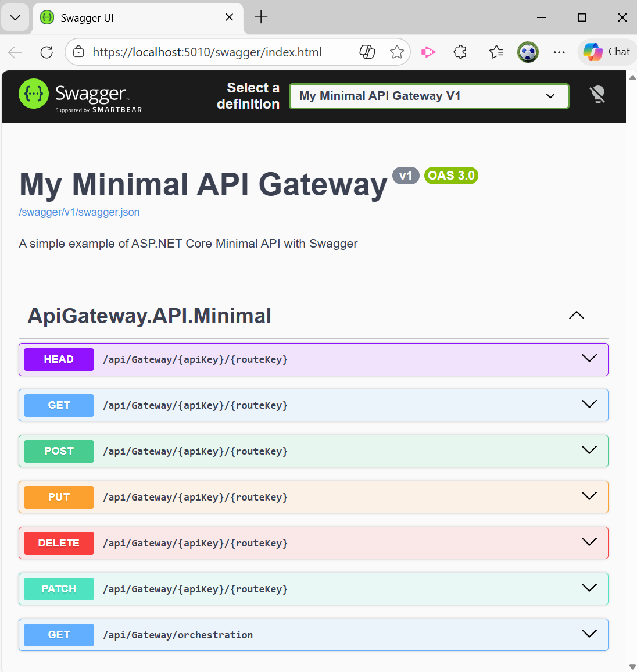Open the soccer ball profile avatar

point(528,52)
